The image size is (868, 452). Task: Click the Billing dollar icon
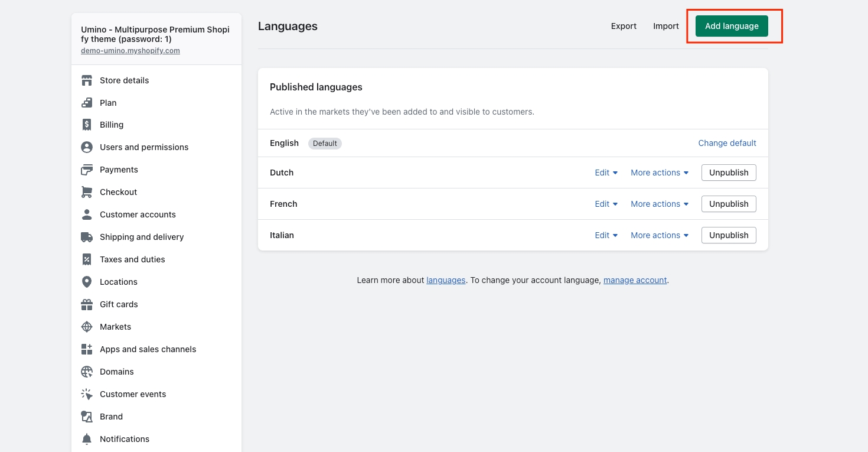[x=87, y=125]
